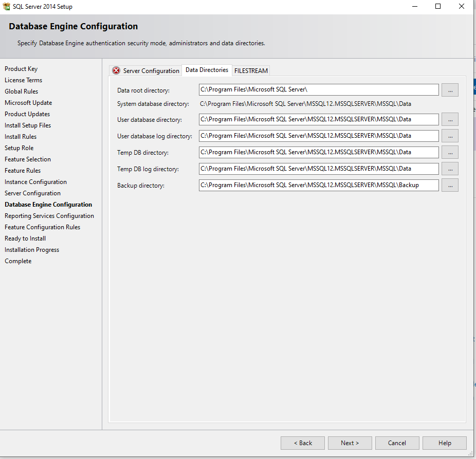
Task: Select Ready to Install step
Action: click(x=25, y=238)
